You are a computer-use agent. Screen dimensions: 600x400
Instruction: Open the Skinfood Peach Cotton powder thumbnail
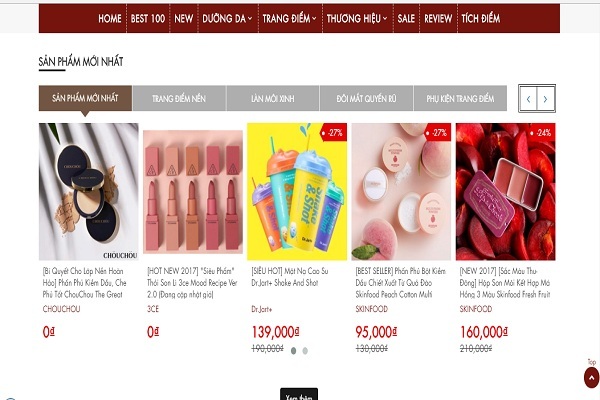[x=401, y=191]
